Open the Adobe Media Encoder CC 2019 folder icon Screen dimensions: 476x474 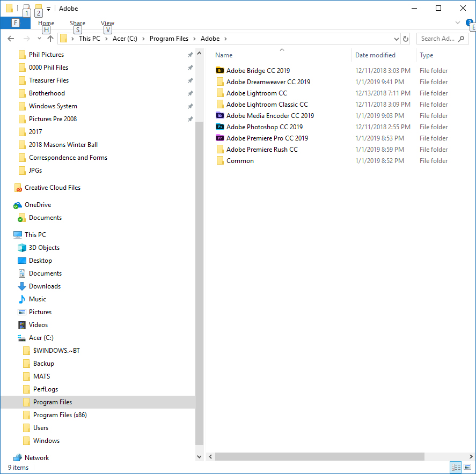tap(220, 115)
